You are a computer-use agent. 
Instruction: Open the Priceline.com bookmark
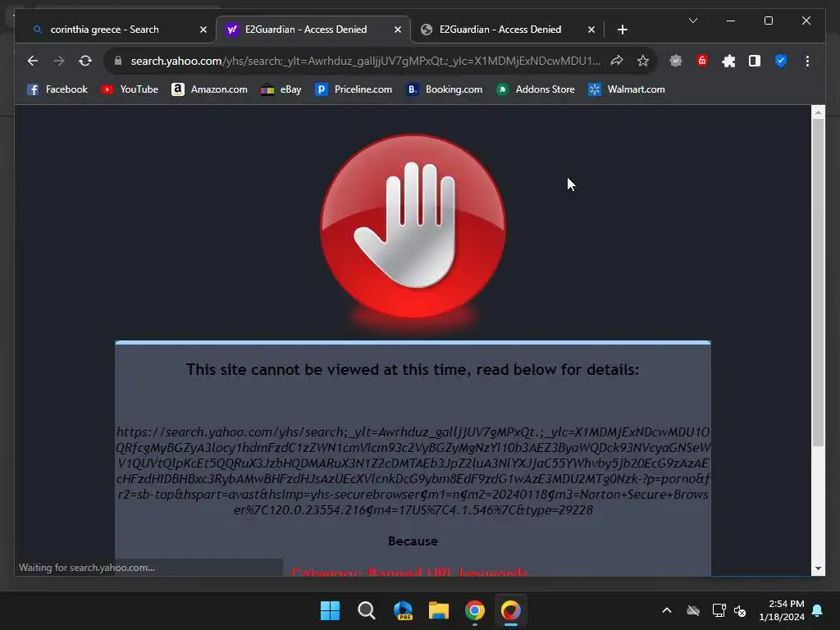(x=354, y=89)
